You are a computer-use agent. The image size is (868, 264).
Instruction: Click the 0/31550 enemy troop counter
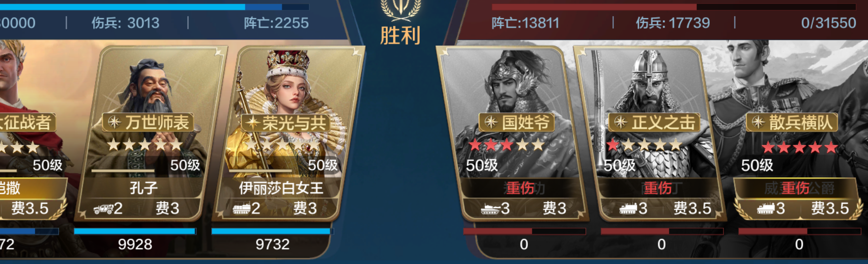(829, 23)
